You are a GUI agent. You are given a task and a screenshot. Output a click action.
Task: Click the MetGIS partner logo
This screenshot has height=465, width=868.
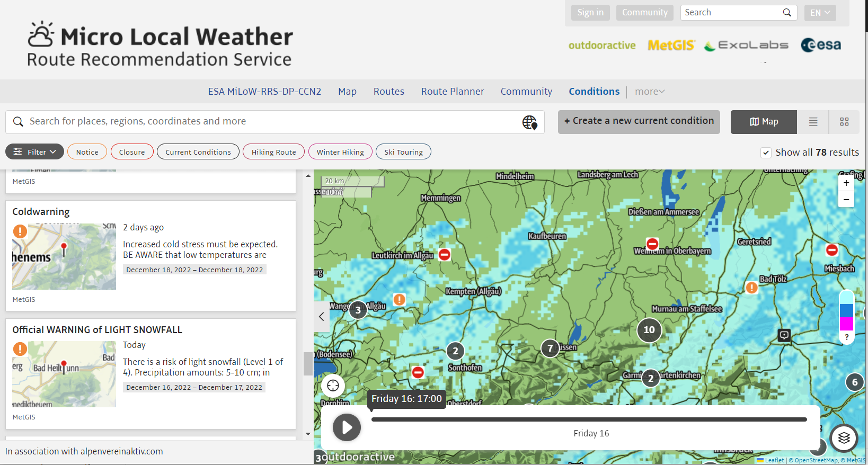(x=671, y=46)
